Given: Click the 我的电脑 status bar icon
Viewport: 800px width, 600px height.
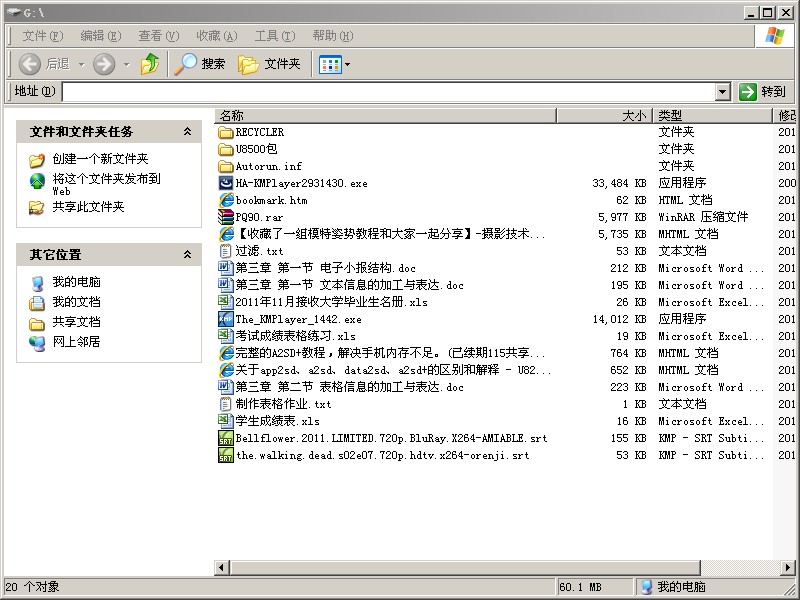Looking at the screenshot, I should point(647,587).
